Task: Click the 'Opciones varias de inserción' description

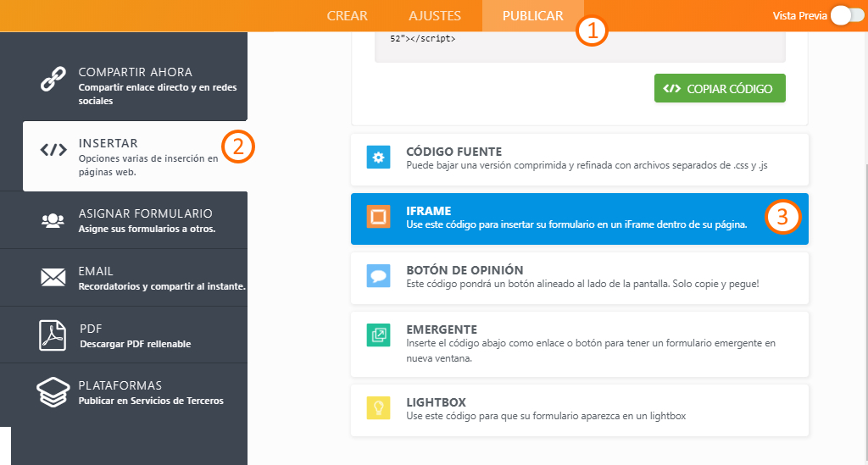Action: (x=148, y=165)
